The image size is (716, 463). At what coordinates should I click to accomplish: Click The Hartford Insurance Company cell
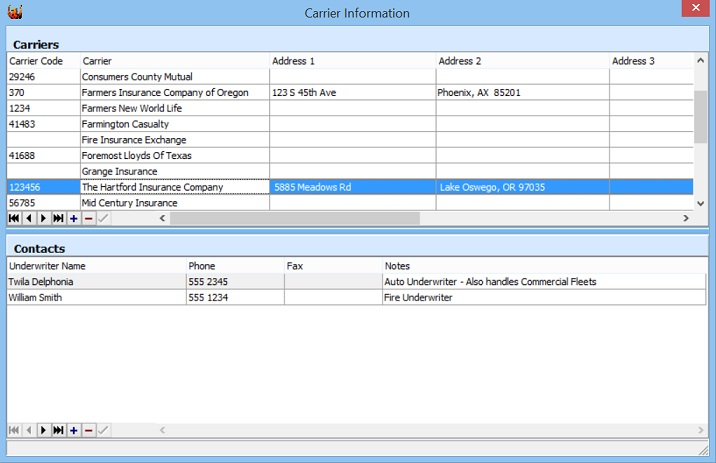[175, 187]
